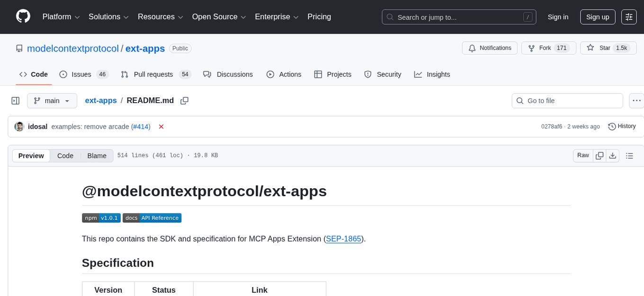Click the Go to file search field
This screenshot has height=296, width=644.
pos(567,100)
